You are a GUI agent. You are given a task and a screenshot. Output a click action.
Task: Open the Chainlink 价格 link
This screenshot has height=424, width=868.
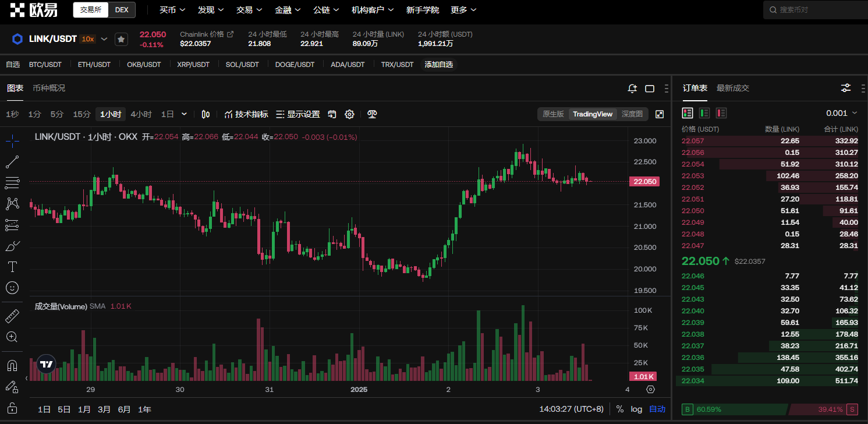tap(207, 34)
